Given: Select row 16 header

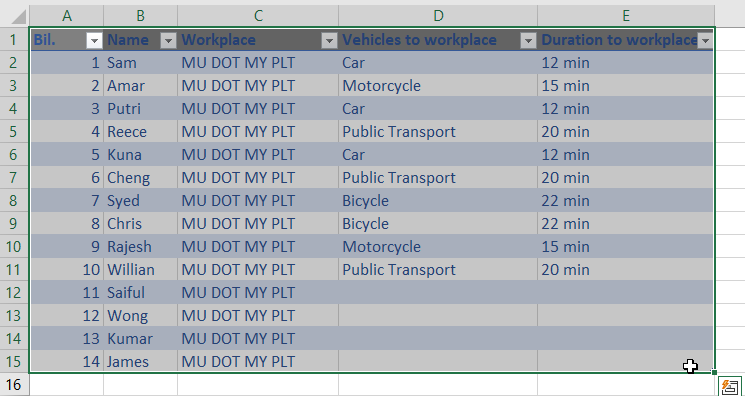Looking at the screenshot, I should tap(14, 385).
